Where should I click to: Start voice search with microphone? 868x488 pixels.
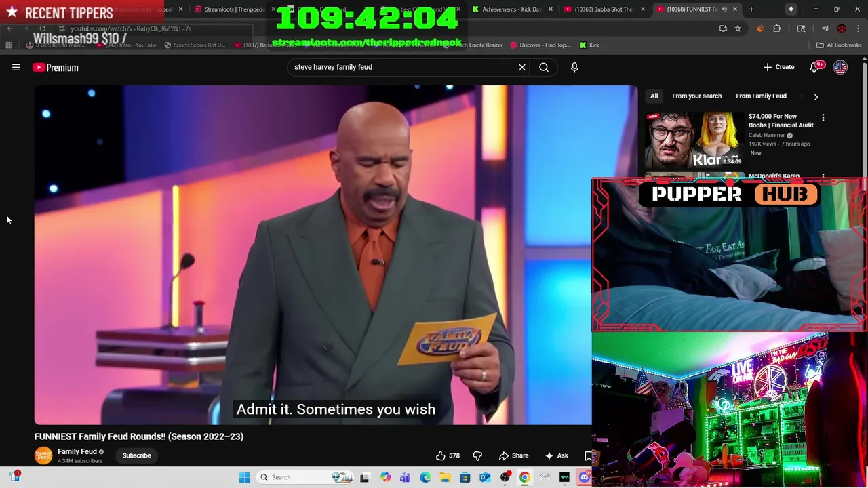click(574, 67)
